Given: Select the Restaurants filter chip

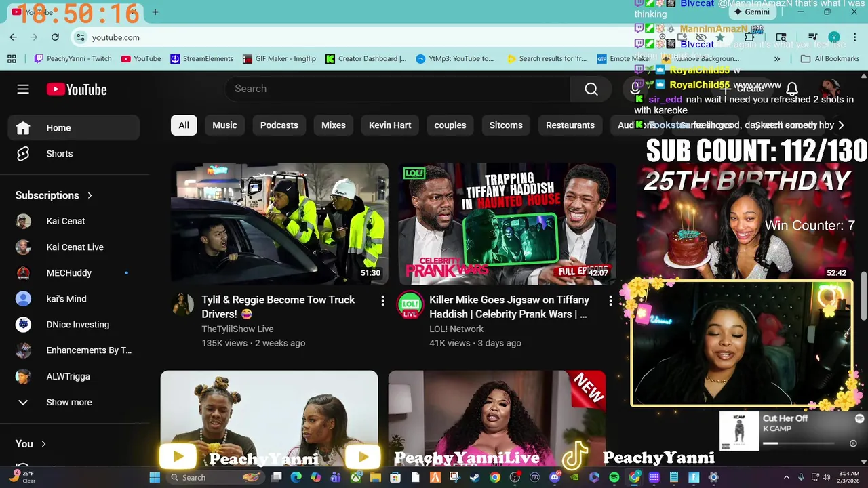Looking at the screenshot, I should tap(570, 125).
